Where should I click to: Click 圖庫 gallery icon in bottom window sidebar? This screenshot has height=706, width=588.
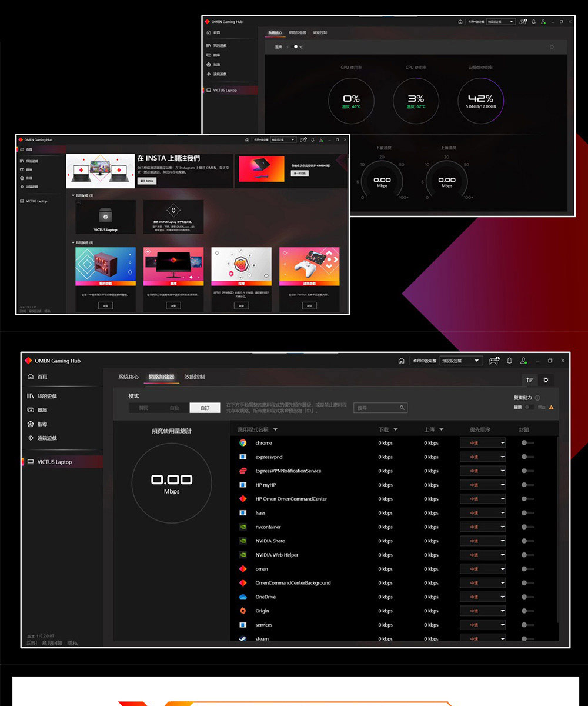point(30,410)
